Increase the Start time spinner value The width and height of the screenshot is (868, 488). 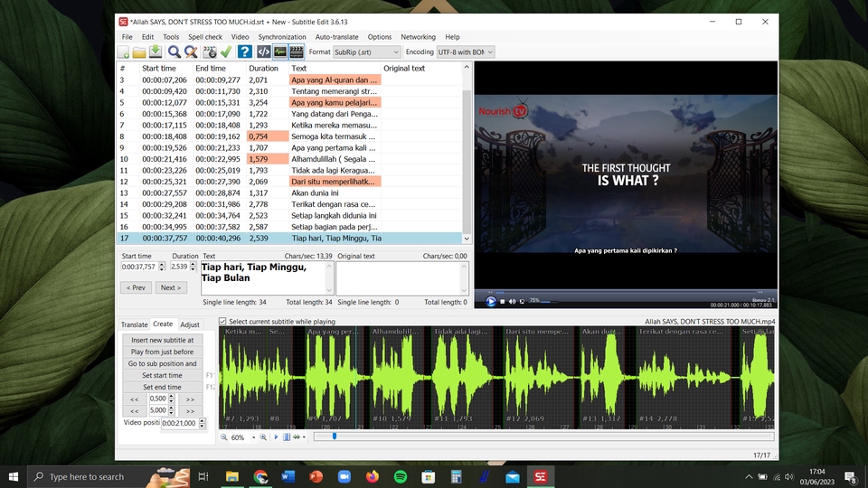click(x=162, y=265)
